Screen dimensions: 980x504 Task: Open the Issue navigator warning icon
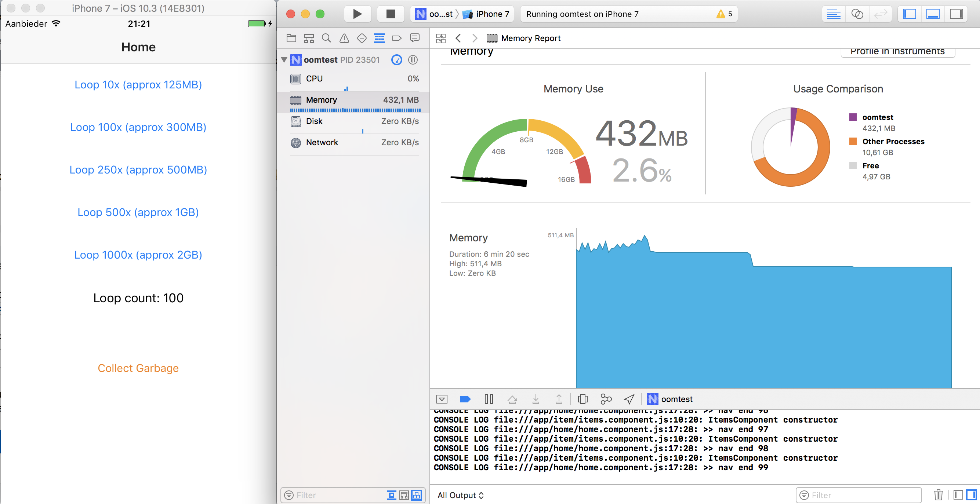point(344,38)
